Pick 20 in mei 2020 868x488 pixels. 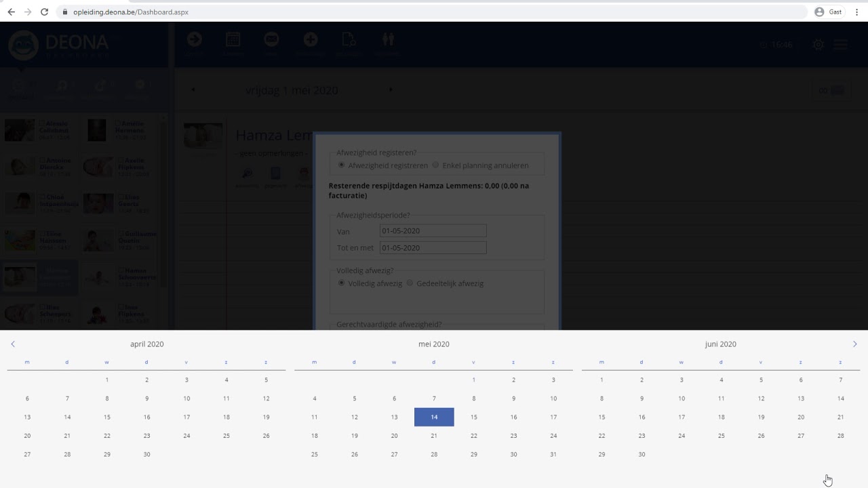[394, 436]
